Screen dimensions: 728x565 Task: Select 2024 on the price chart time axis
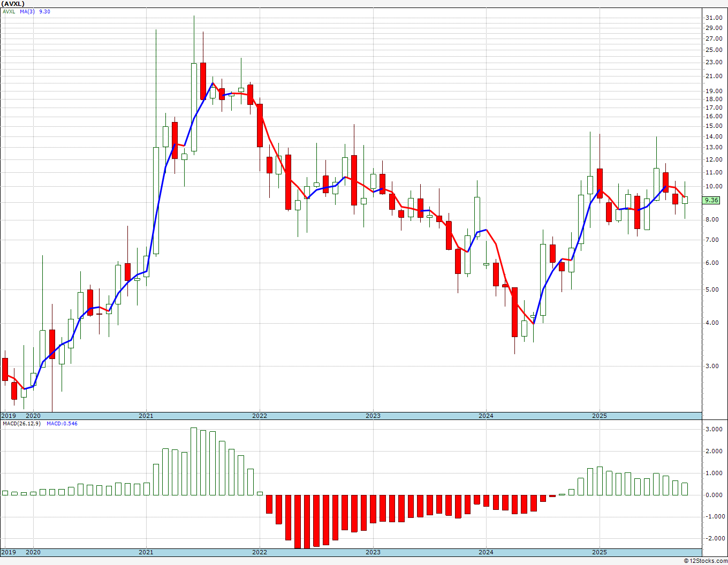[x=486, y=416]
